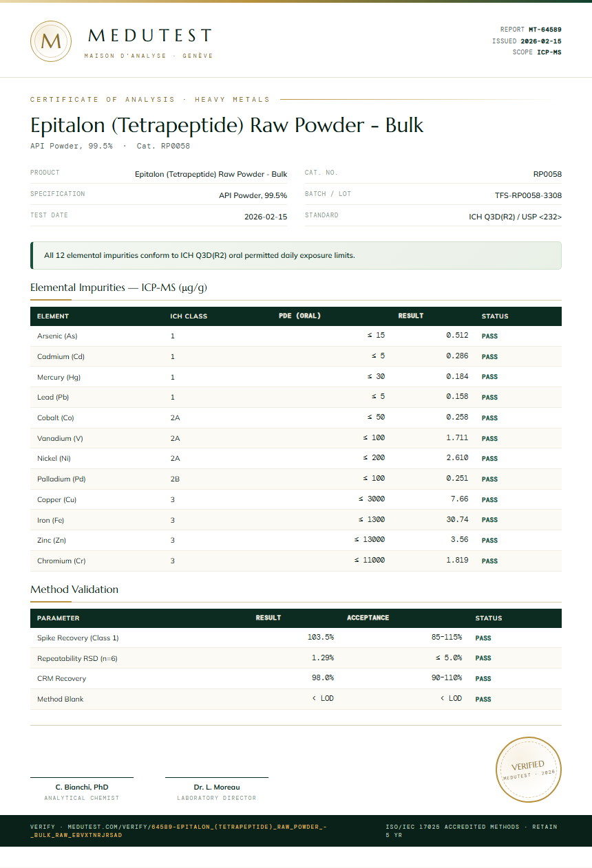
Task: Click signatory name Dr. L. Moreau
Action: (x=217, y=787)
